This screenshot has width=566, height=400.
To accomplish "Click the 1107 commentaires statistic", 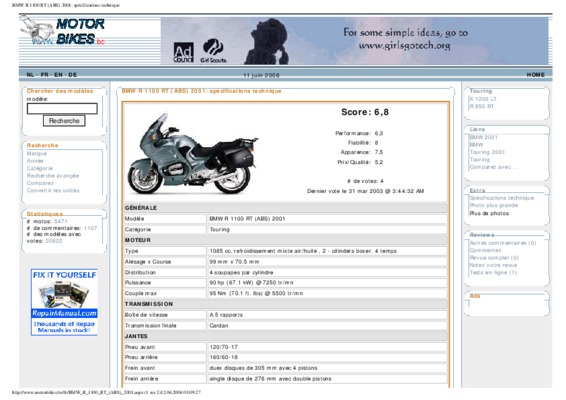I will click(90, 228).
